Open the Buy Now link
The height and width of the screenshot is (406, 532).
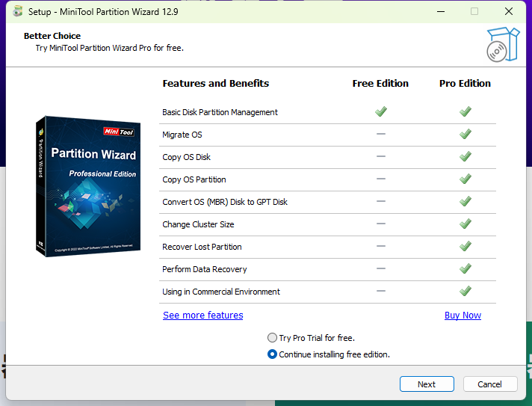[463, 316]
